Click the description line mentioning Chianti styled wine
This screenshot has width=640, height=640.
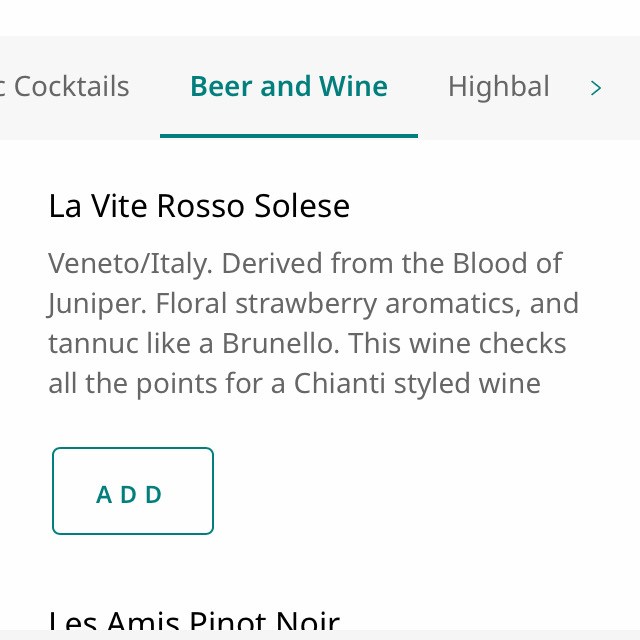pos(294,383)
